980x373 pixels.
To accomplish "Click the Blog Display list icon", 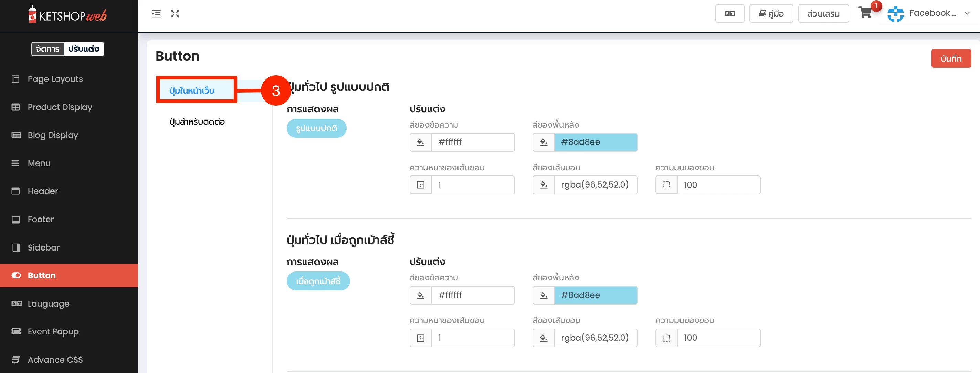I will pos(15,135).
